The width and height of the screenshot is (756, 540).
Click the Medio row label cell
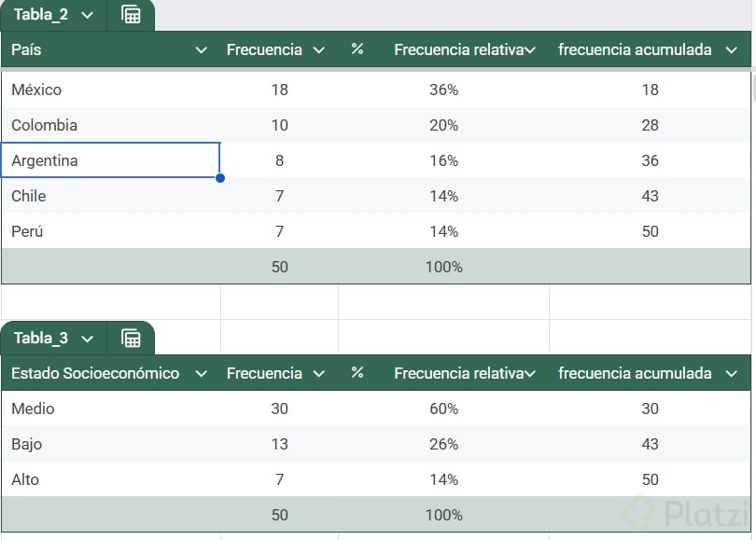[110, 408]
